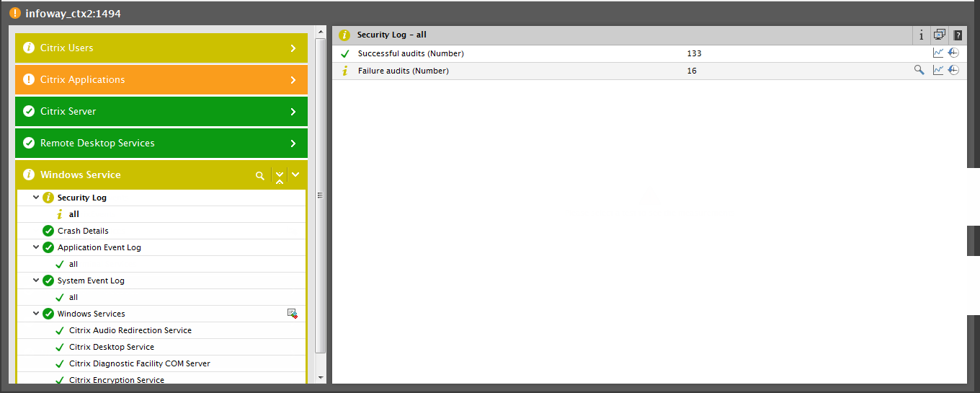Select Citrix Audio Redirection Service
This screenshot has height=393, width=980.
[x=130, y=330]
